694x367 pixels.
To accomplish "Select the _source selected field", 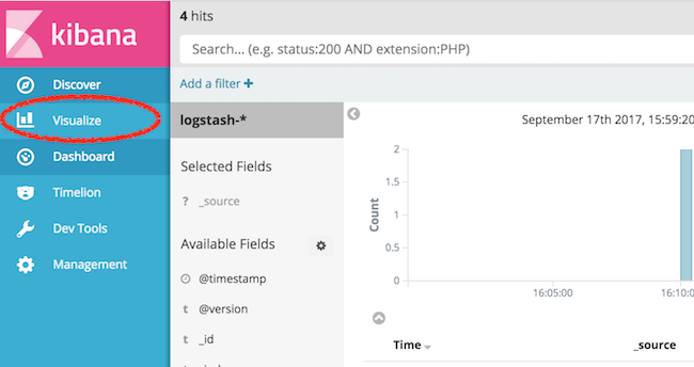I will click(219, 201).
